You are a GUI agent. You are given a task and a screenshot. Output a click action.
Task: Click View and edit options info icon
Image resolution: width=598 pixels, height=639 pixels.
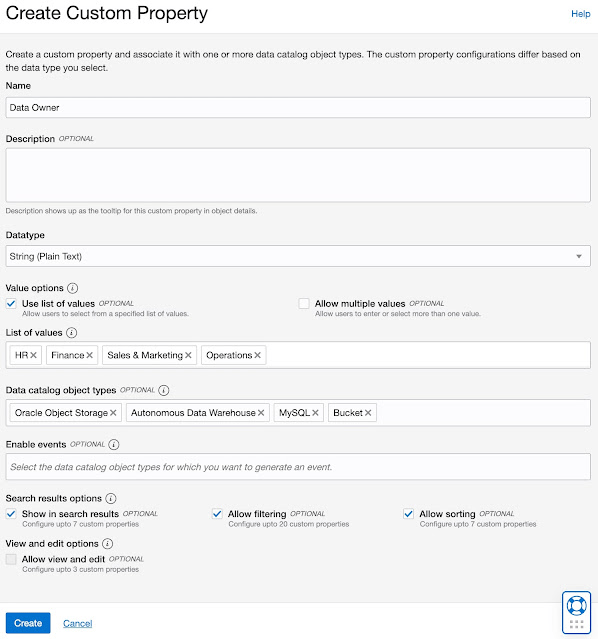point(108,544)
